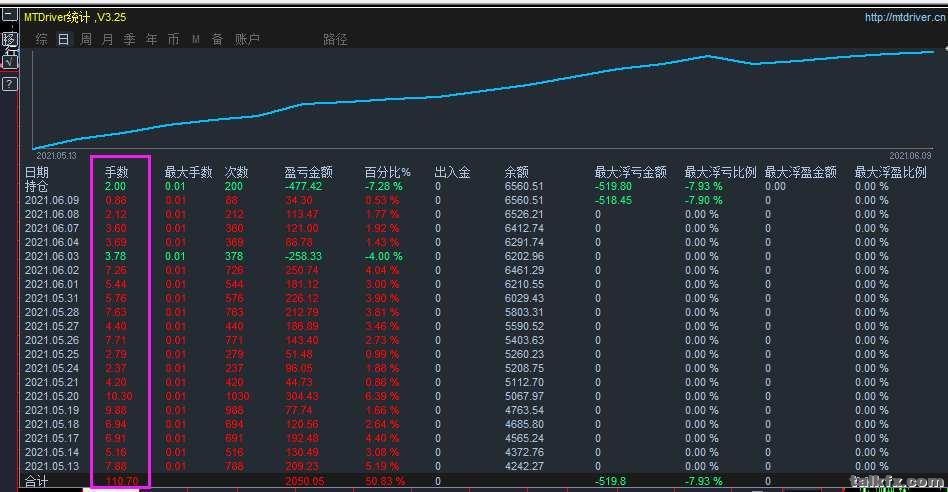Click the 110.70 total lots value
This screenshot has height=492, width=948.
tap(122, 481)
